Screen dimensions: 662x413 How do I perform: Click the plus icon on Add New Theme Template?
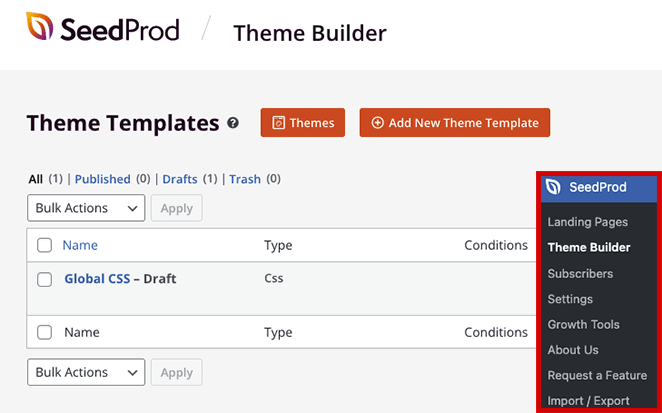pos(377,123)
